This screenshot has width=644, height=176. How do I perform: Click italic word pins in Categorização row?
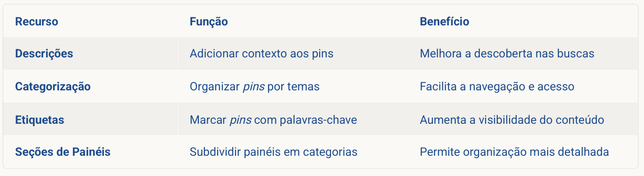click(253, 87)
